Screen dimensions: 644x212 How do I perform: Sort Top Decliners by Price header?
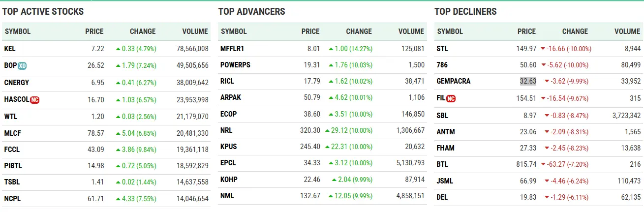pos(526,31)
